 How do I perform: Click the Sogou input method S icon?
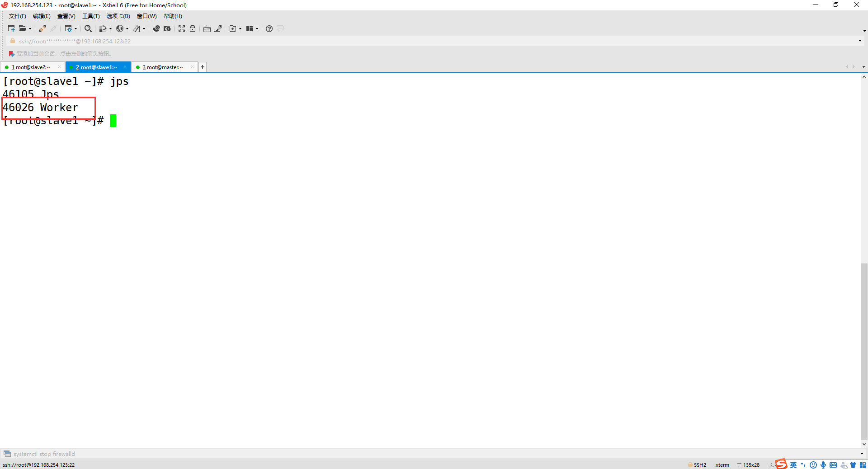click(781, 464)
